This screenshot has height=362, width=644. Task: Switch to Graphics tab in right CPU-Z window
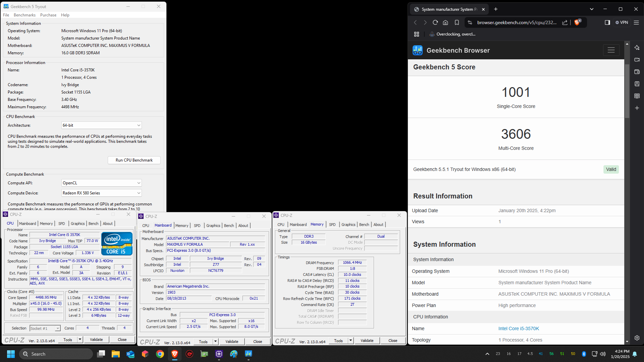click(x=348, y=225)
